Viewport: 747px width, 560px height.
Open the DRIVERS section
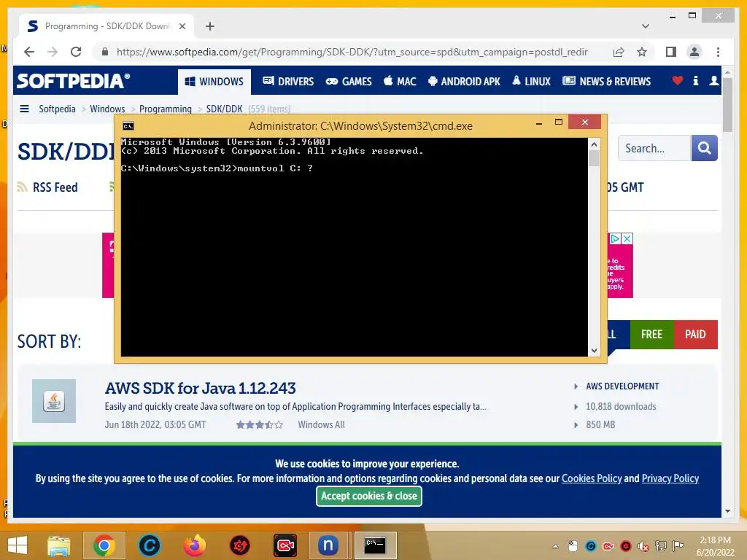[x=288, y=82]
